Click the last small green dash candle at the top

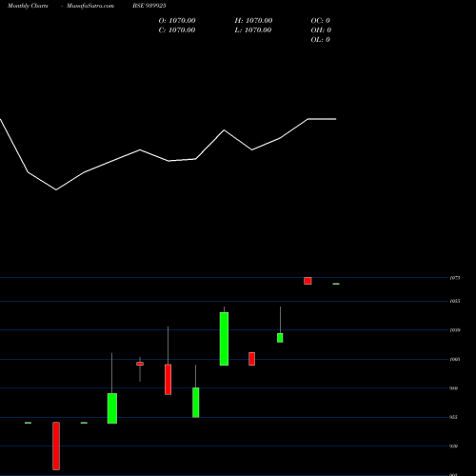pyautogui.click(x=336, y=284)
